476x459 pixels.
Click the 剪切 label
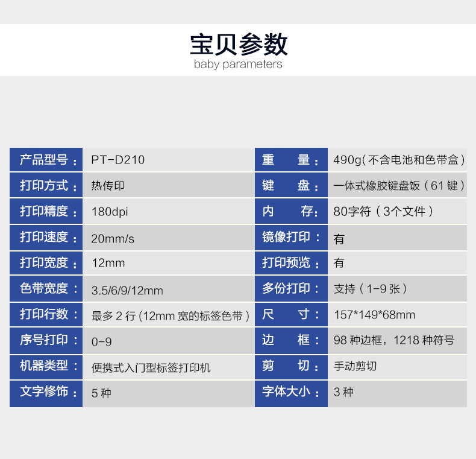coord(291,366)
